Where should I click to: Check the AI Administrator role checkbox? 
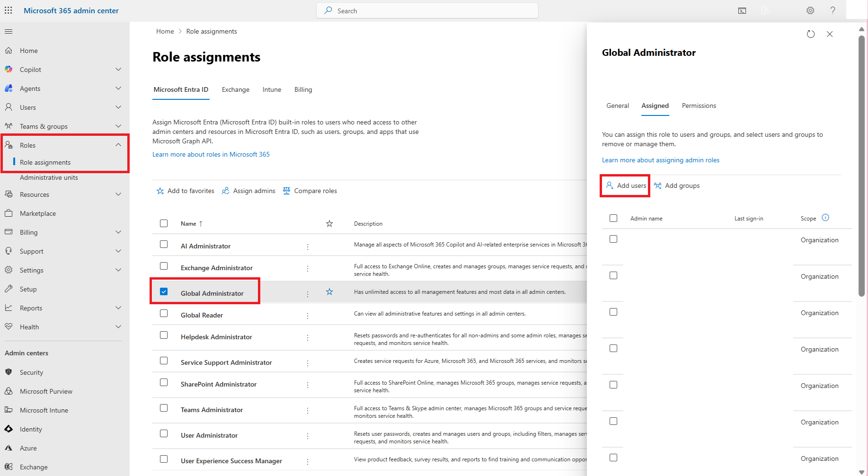point(164,244)
